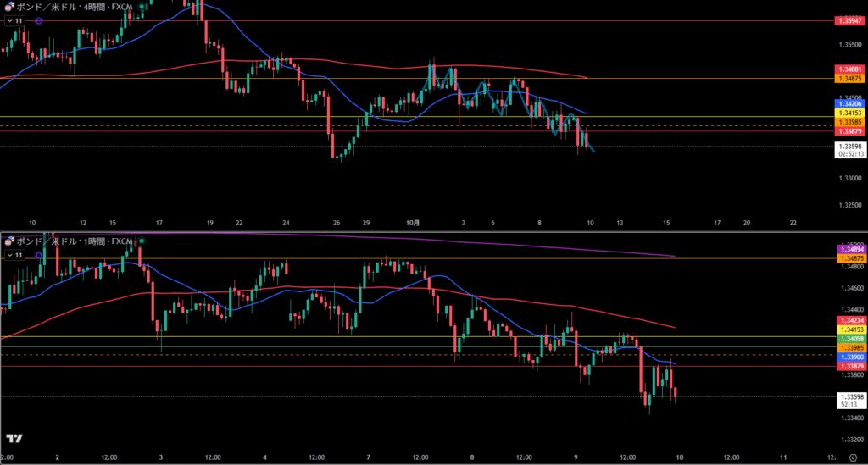Click purple circle indicator icon on 1-hour chart

pyautogui.click(x=39, y=255)
